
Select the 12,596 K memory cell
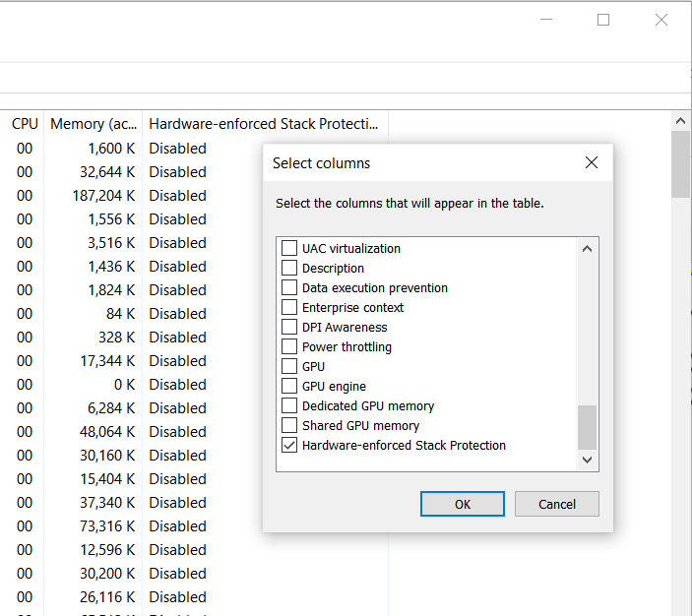(107, 550)
